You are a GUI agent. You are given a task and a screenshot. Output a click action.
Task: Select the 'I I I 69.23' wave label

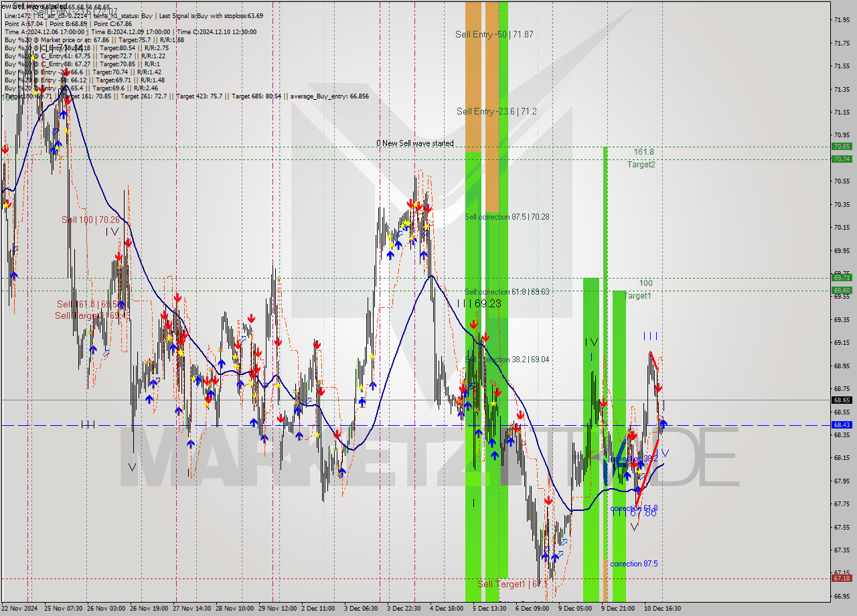pyautogui.click(x=479, y=303)
